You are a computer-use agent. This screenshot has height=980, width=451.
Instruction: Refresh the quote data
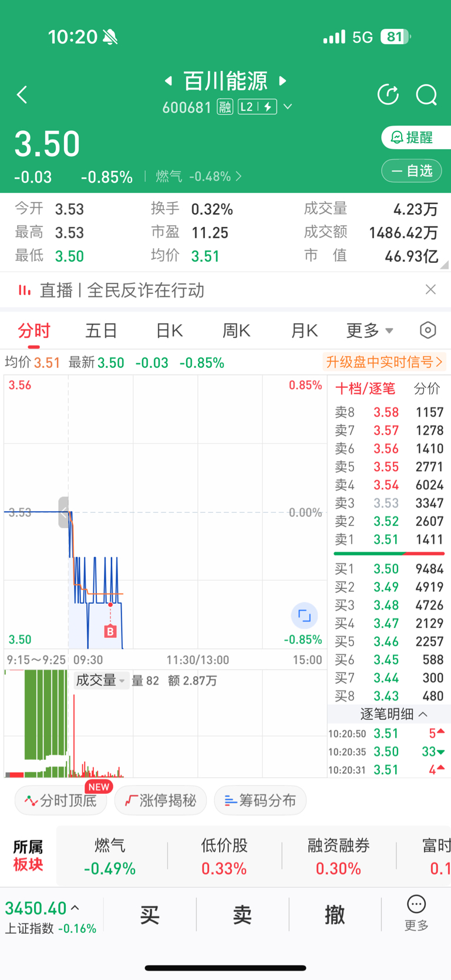pos(388,94)
